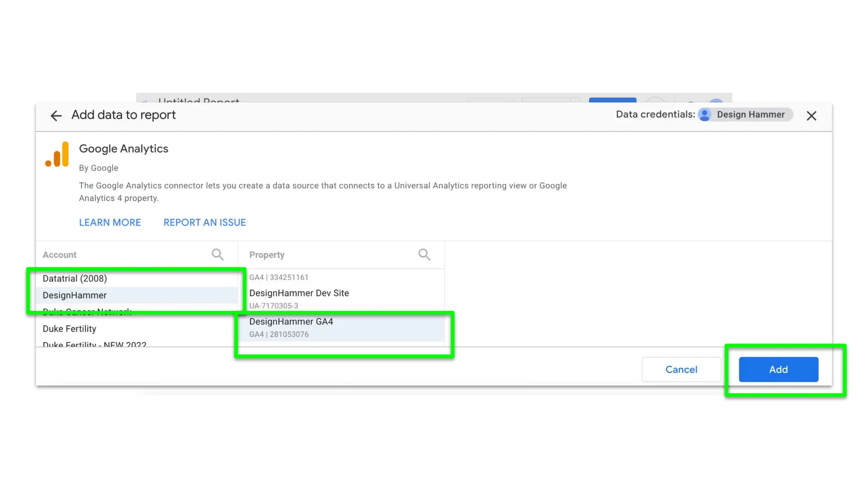Choose Duke Fertility - NEW 2022 account
The width and height of the screenshot is (868, 488).
pos(95,344)
